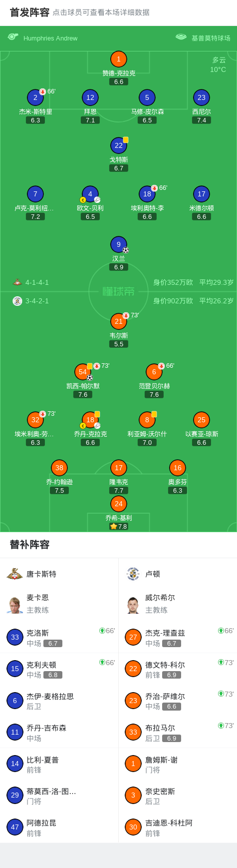The image size is (237, 868).
Task: Tap the 卢顿 club badge in substitutes
Action: pos(133,574)
